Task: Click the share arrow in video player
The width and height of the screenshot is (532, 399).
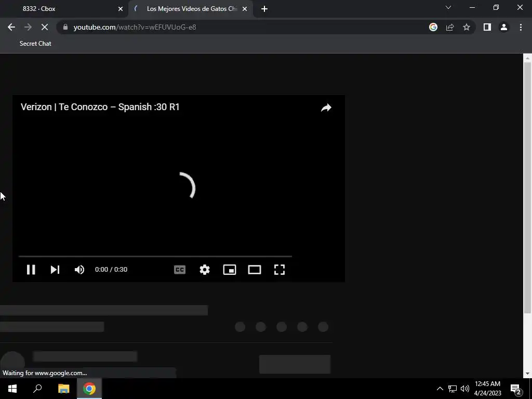Action: [326, 108]
